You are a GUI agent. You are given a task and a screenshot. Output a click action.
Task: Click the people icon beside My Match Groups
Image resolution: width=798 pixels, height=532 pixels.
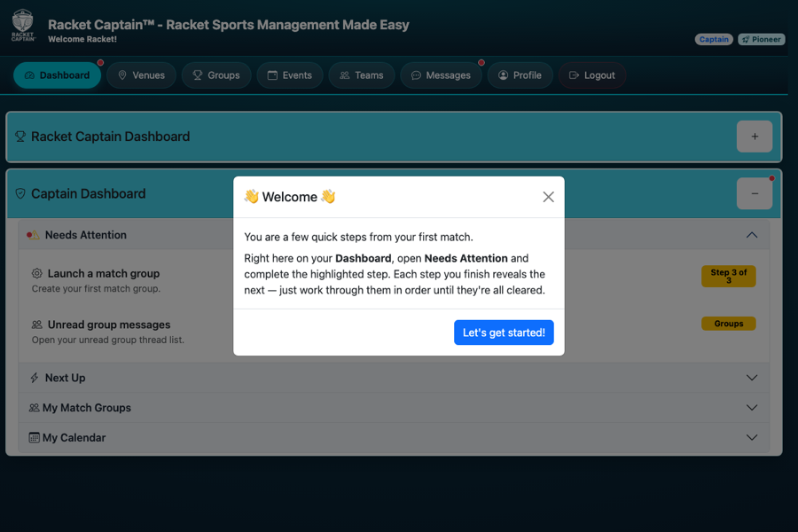pyautogui.click(x=34, y=408)
